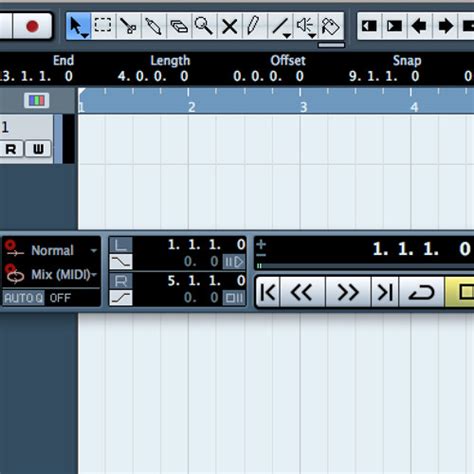Select the Glue tool
The image size is (474, 474).
click(x=154, y=26)
